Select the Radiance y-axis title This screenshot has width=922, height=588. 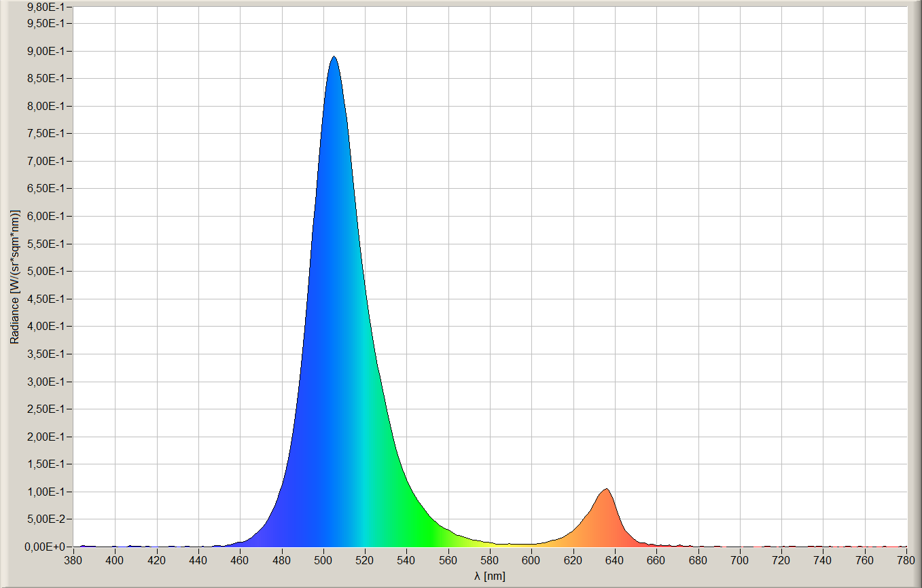[14, 276]
